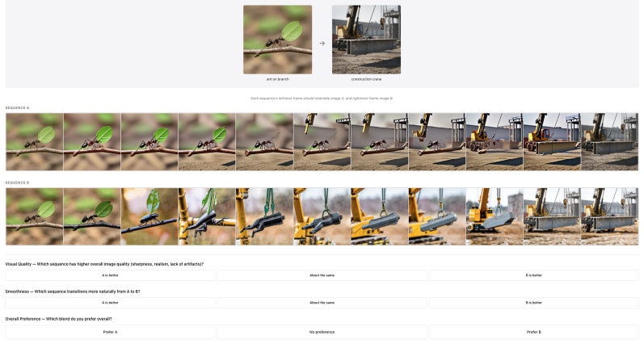The width and height of the screenshot is (644, 344).
Task: Select 'B is better' for Visual Quality
Action: point(534,275)
